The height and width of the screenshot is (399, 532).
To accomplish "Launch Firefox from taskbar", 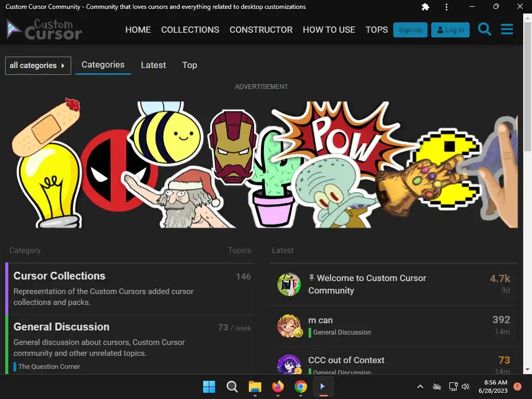I will pos(278,387).
